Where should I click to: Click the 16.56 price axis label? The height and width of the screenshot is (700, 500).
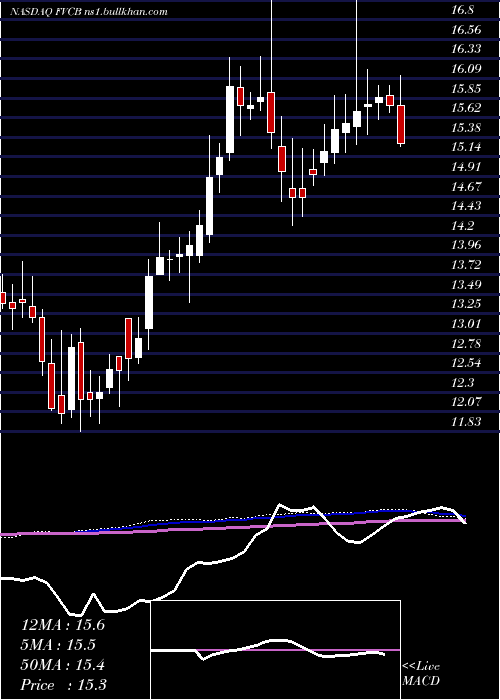(466, 29)
